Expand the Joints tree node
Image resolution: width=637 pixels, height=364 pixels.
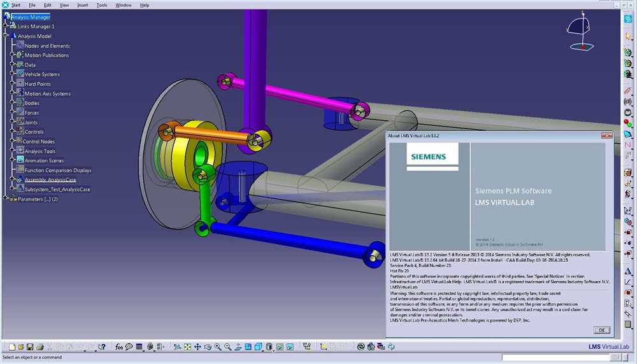[x=12, y=122]
